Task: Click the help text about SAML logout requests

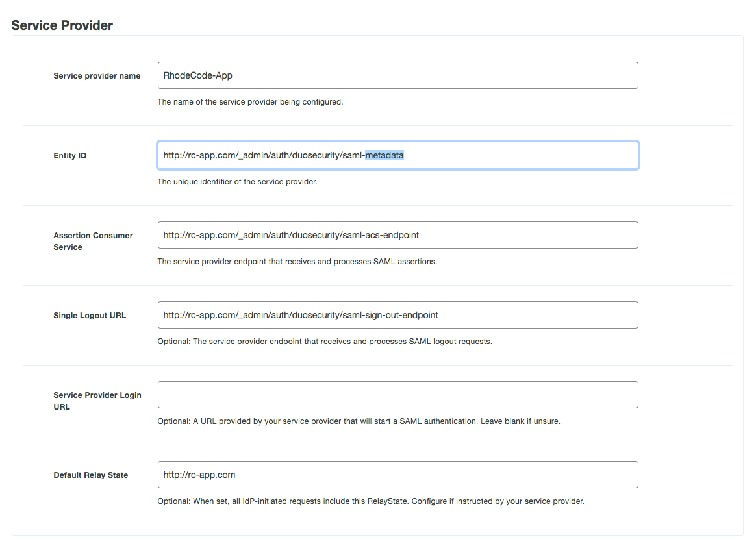Action: (325, 342)
